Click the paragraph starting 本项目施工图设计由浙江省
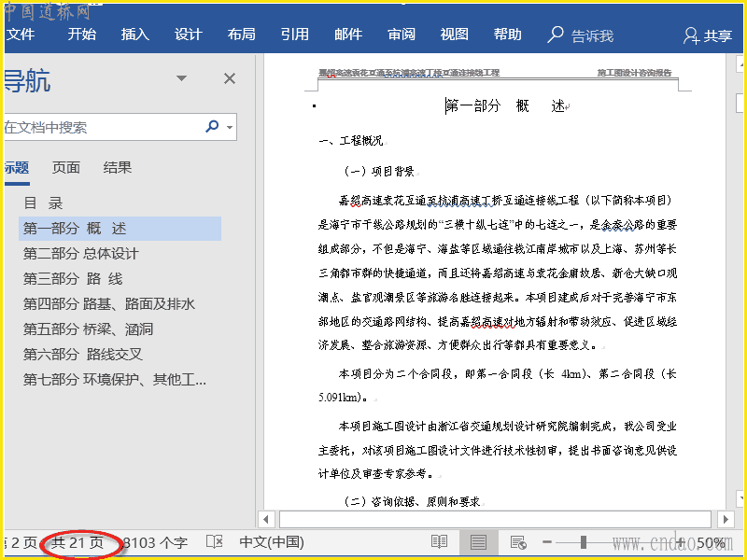Viewport: 747px width, 560px height. click(498, 450)
